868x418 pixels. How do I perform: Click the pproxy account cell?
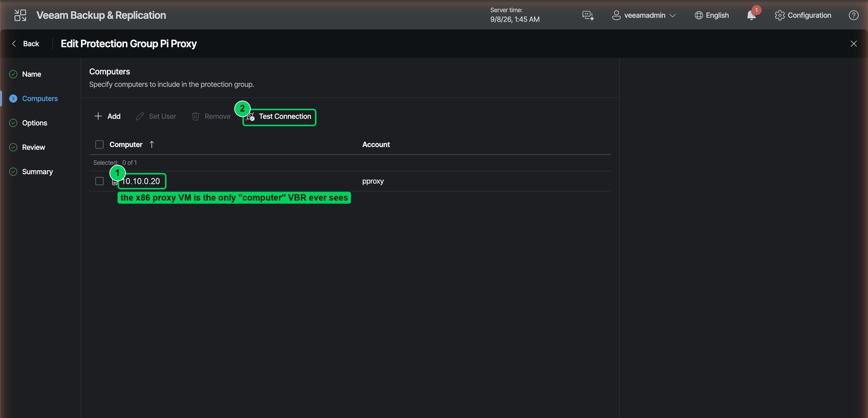pyautogui.click(x=373, y=181)
